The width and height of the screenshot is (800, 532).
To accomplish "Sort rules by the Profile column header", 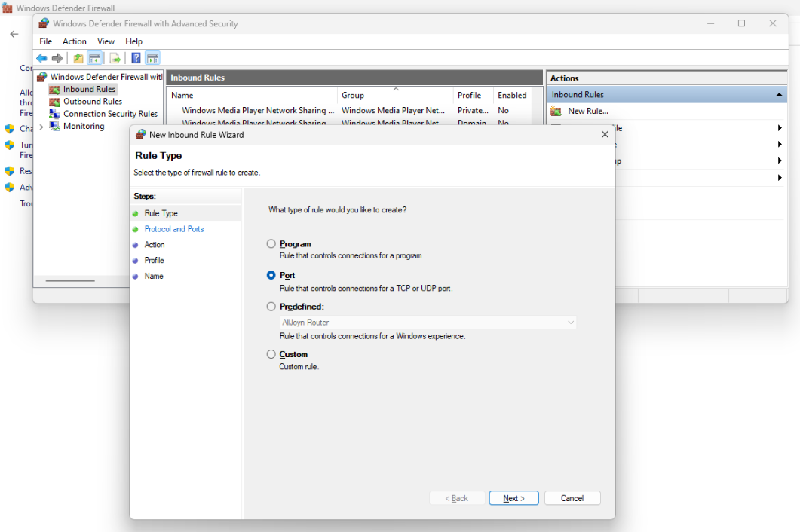I will point(473,96).
